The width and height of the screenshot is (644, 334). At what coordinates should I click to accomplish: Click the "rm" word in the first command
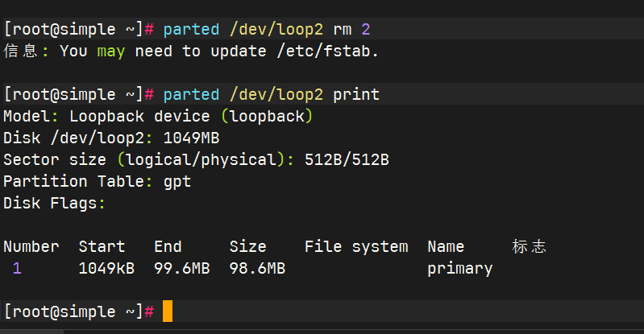(342, 29)
